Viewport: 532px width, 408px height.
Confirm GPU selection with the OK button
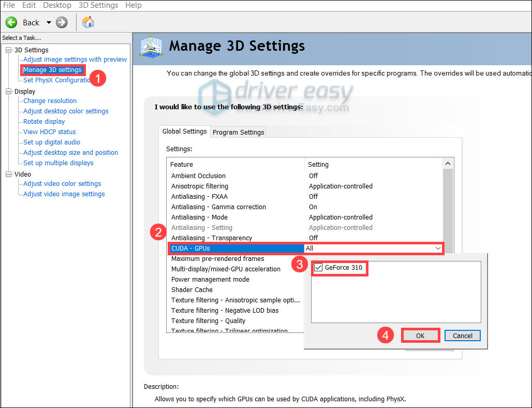coord(420,335)
